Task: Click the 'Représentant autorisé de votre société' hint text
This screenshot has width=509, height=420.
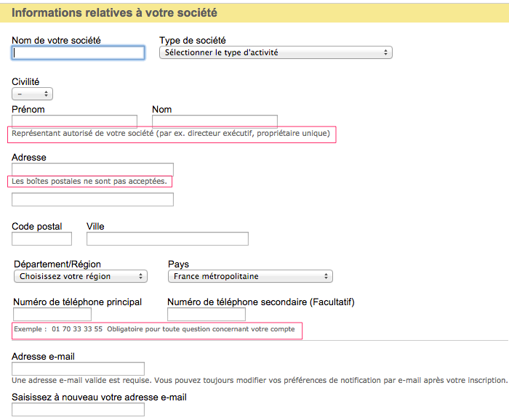Action: click(172, 134)
